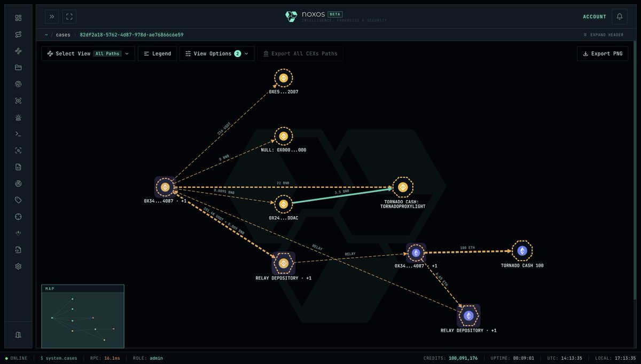Open the Account menu
This screenshot has height=364, width=641.
(x=595, y=17)
